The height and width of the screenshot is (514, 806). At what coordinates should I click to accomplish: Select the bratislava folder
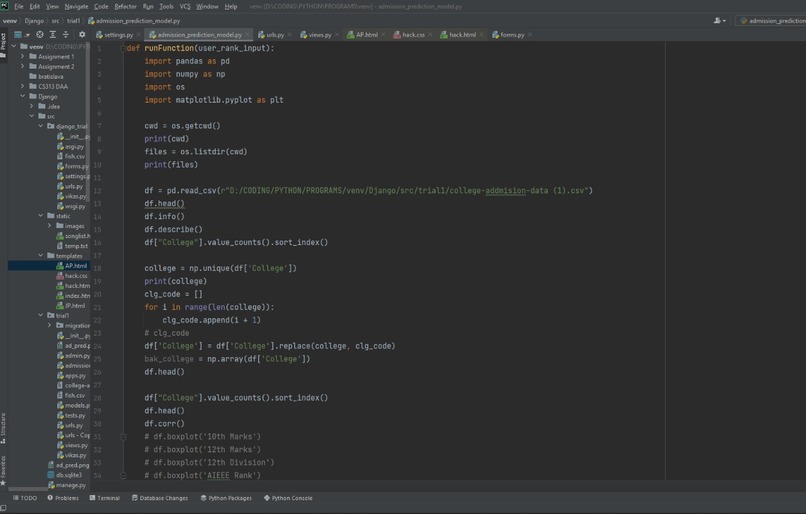46,77
